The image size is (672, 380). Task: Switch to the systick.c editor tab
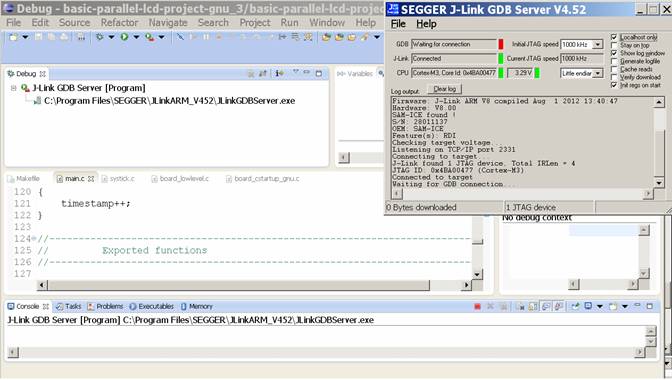[x=118, y=179]
